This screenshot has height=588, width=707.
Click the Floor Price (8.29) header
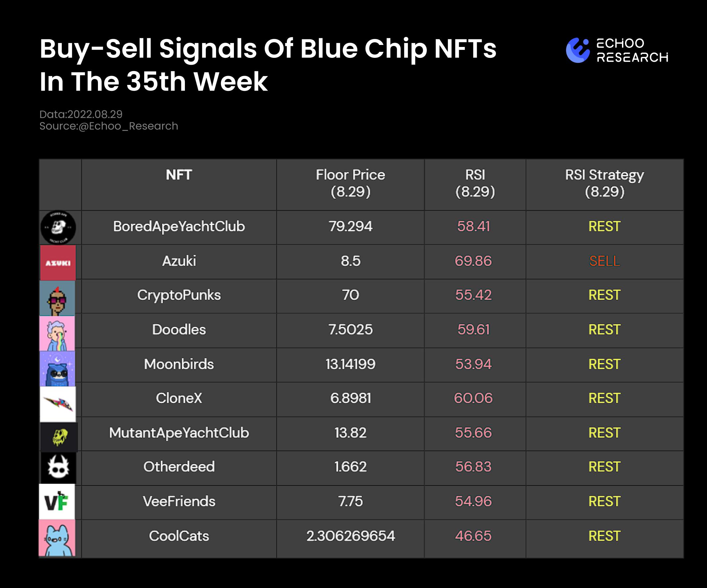tap(350, 183)
